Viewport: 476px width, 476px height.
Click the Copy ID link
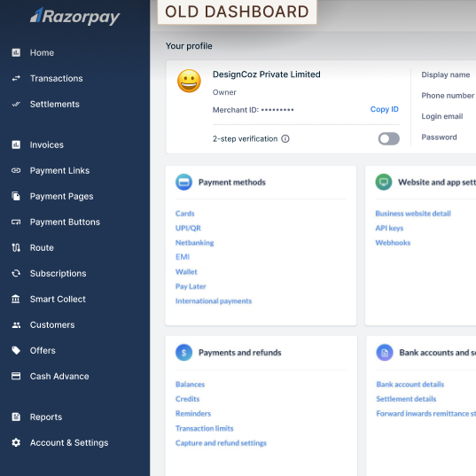(x=385, y=109)
